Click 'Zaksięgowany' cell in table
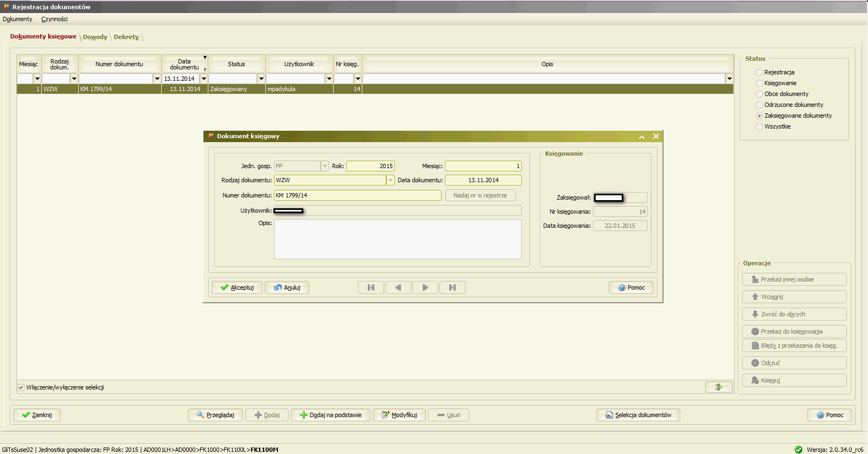This screenshot has height=454, width=868. pyautogui.click(x=237, y=89)
